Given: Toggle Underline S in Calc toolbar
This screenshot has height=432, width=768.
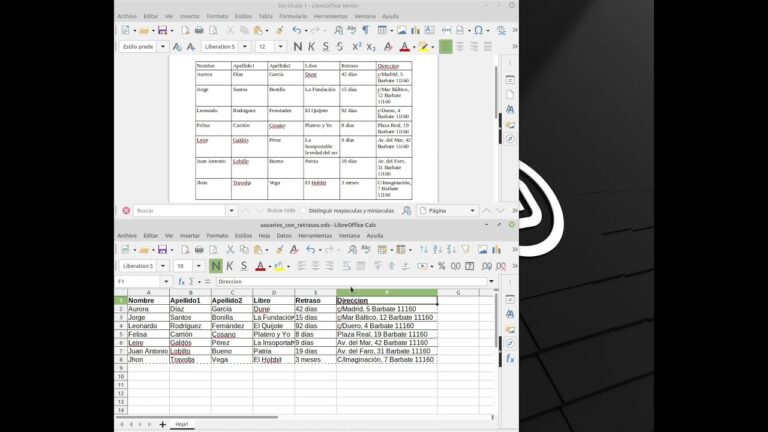Looking at the screenshot, I should pyautogui.click(x=243, y=266).
